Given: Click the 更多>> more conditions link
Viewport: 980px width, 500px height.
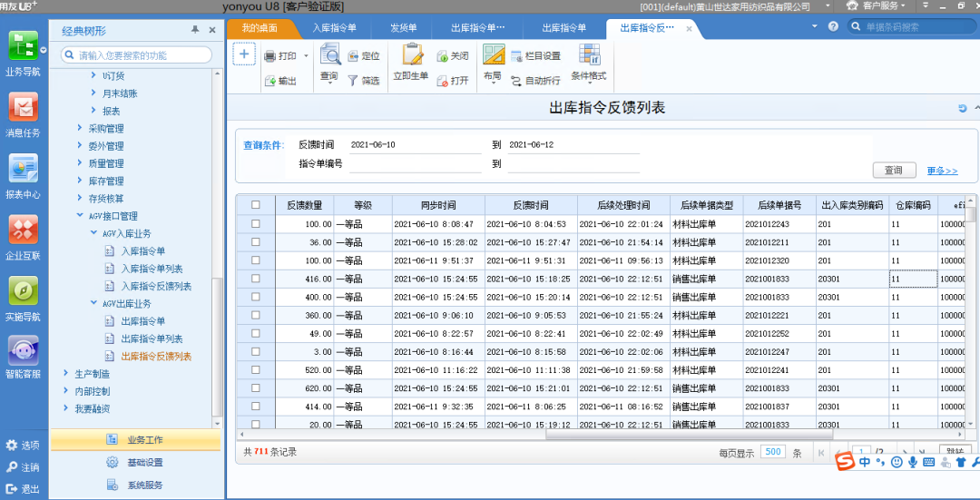Looking at the screenshot, I should (942, 171).
